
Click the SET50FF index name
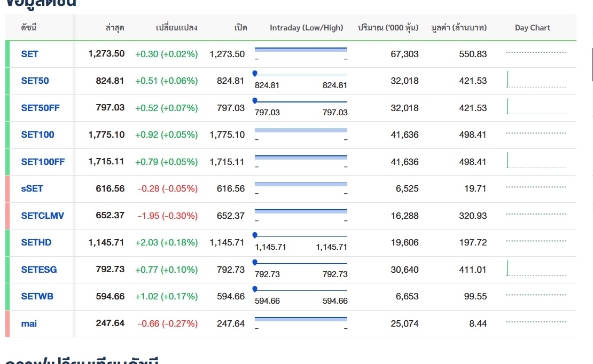(x=40, y=108)
